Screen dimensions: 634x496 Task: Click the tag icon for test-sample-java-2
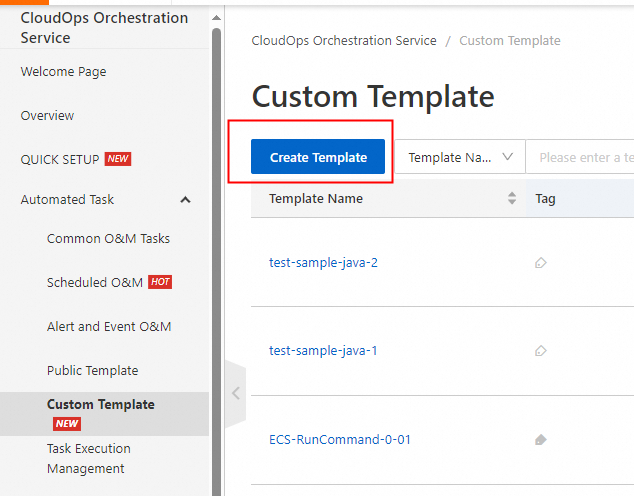coord(541,263)
